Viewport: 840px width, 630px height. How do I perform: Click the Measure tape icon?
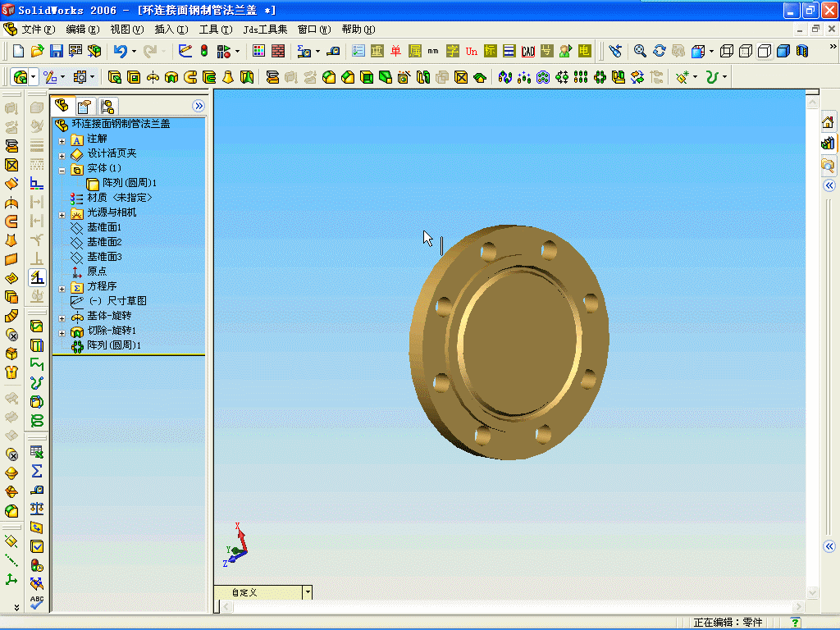pyautogui.click(x=333, y=51)
